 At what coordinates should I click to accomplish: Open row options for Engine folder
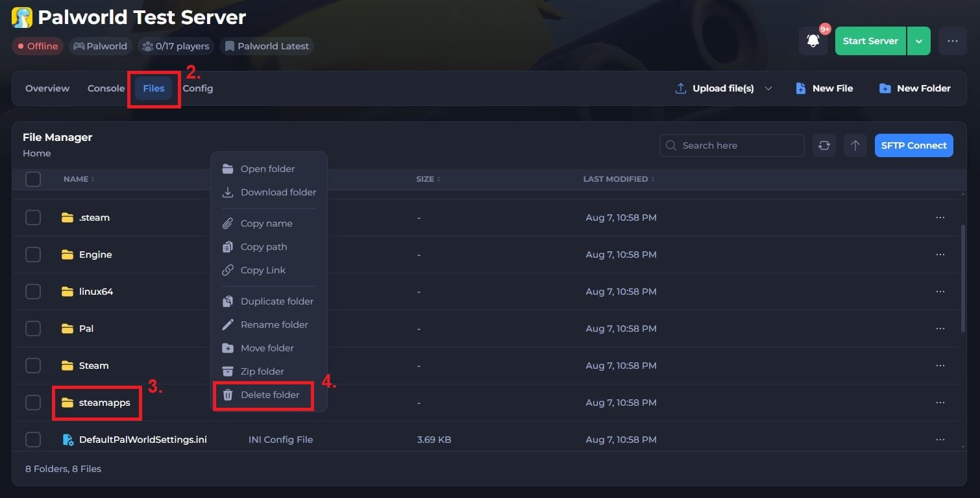pyautogui.click(x=940, y=255)
